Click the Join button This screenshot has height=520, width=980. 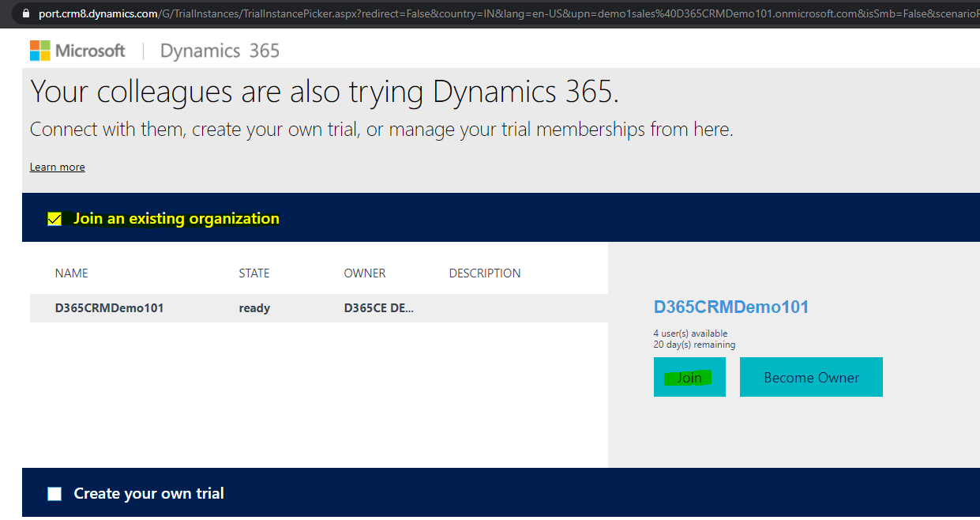click(689, 377)
